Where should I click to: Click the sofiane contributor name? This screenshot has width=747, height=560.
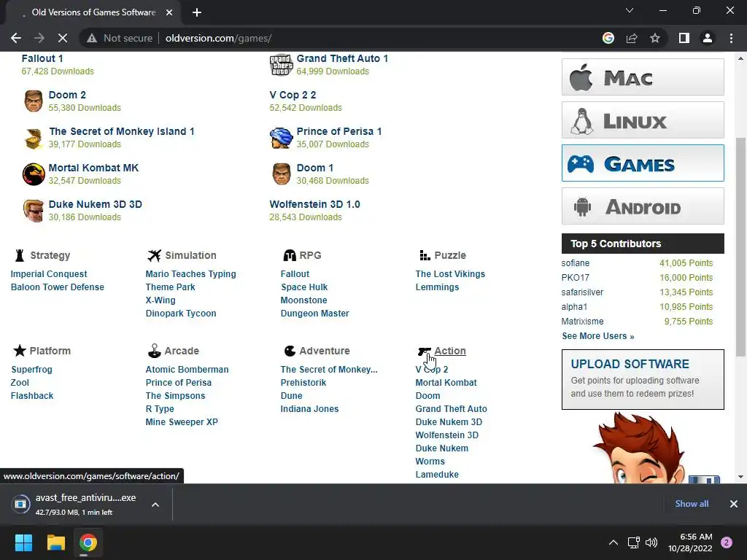point(575,262)
